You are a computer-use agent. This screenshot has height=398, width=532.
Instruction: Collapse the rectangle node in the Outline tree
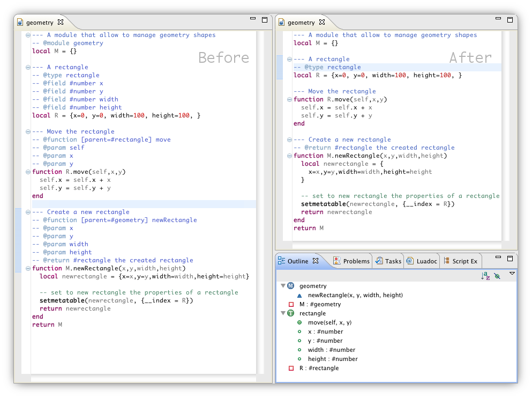pos(283,313)
